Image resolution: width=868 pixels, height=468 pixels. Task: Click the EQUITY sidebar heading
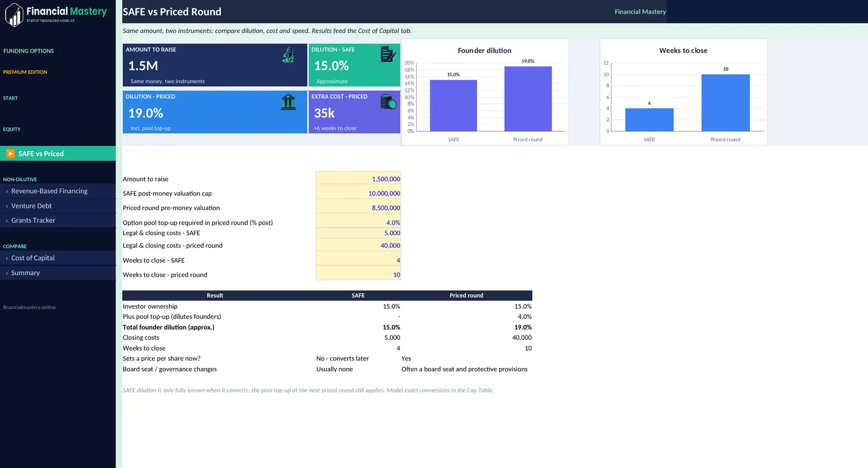pyautogui.click(x=12, y=129)
